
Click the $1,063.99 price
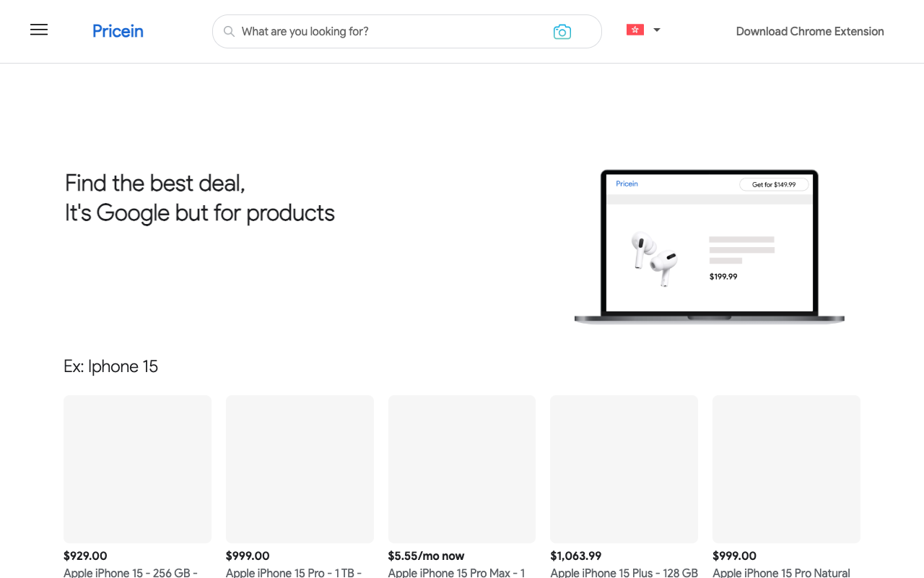pos(575,556)
